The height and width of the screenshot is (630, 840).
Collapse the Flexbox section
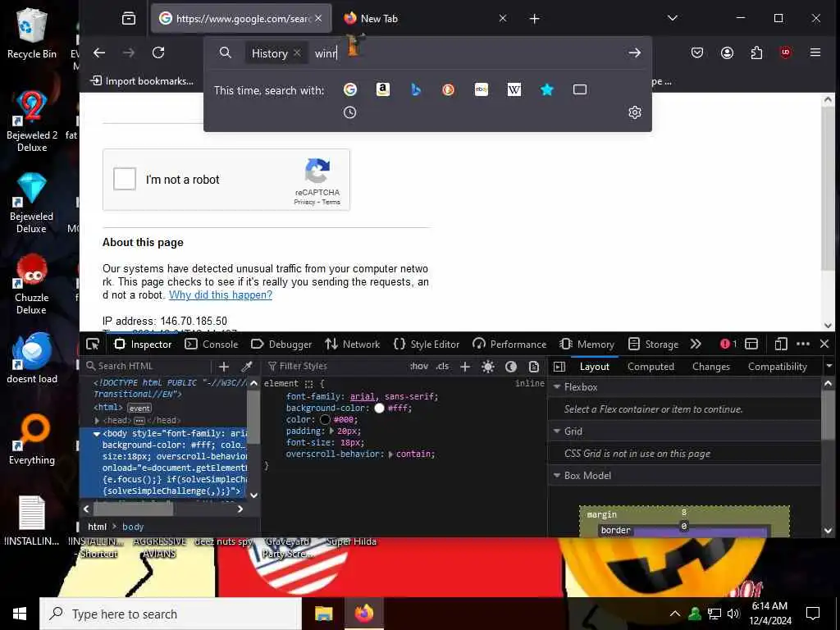tap(557, 387)
